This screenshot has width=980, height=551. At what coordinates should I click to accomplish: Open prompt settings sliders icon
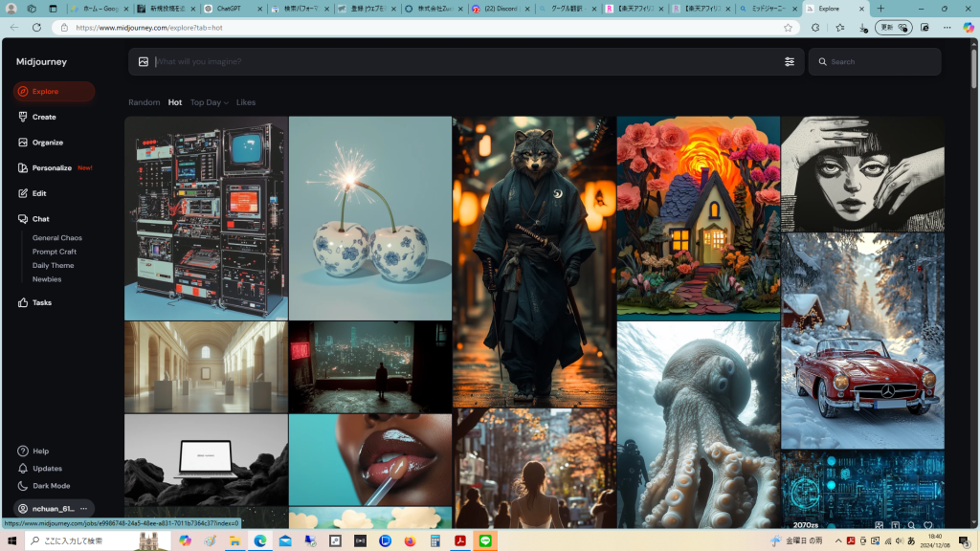click(789, 61)
